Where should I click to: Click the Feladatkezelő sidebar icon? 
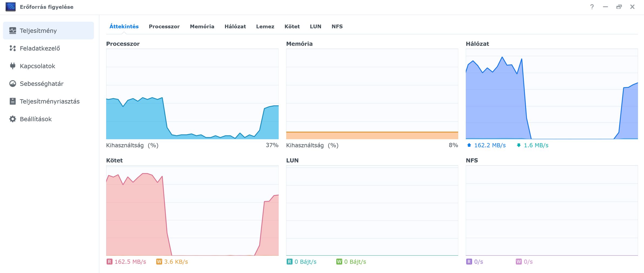(13, 48)
